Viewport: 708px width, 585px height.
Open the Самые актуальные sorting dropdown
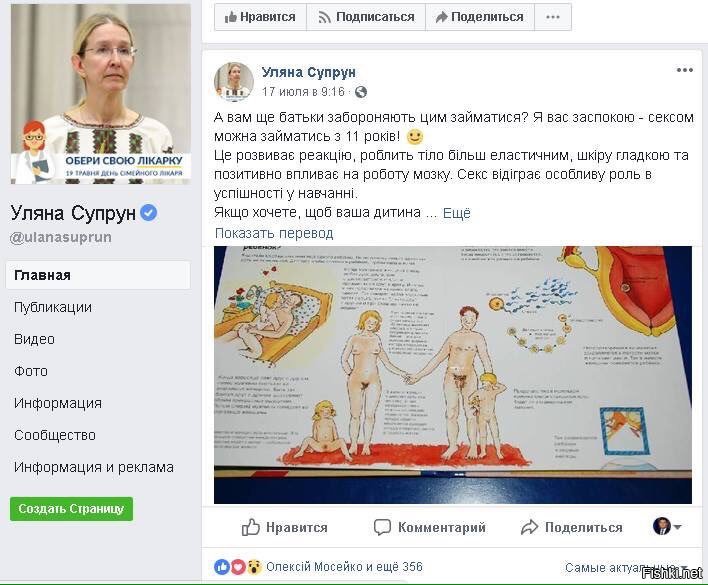click(626, 568)
